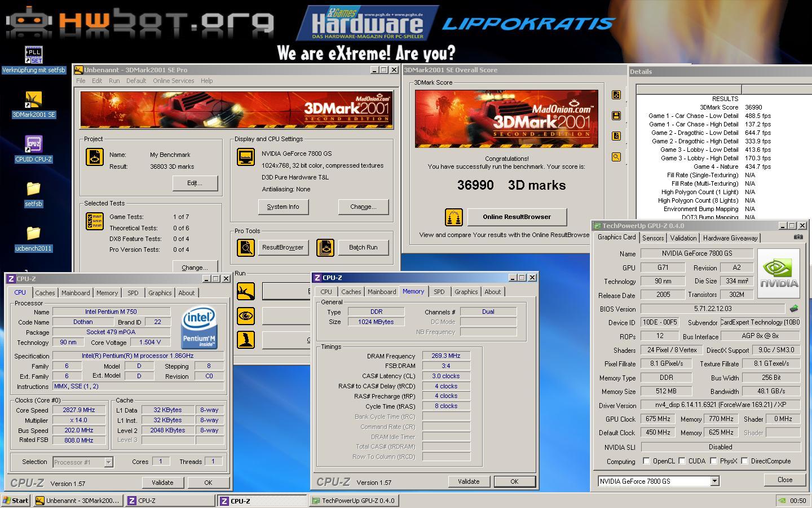This screenshot has width=812, height=508.
Task: Click the GPU-Z BIOS save icon
Action: (794, 309)
